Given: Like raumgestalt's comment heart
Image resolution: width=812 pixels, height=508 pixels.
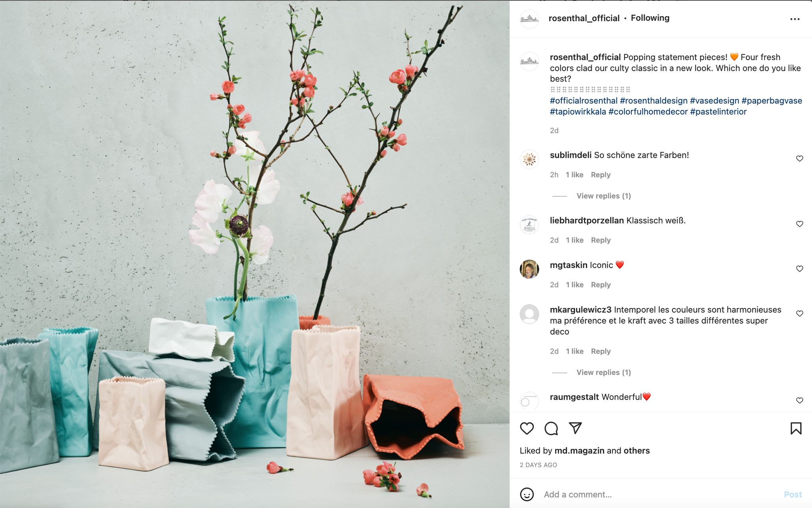Looking at the screenshot, I should [799, 401].
